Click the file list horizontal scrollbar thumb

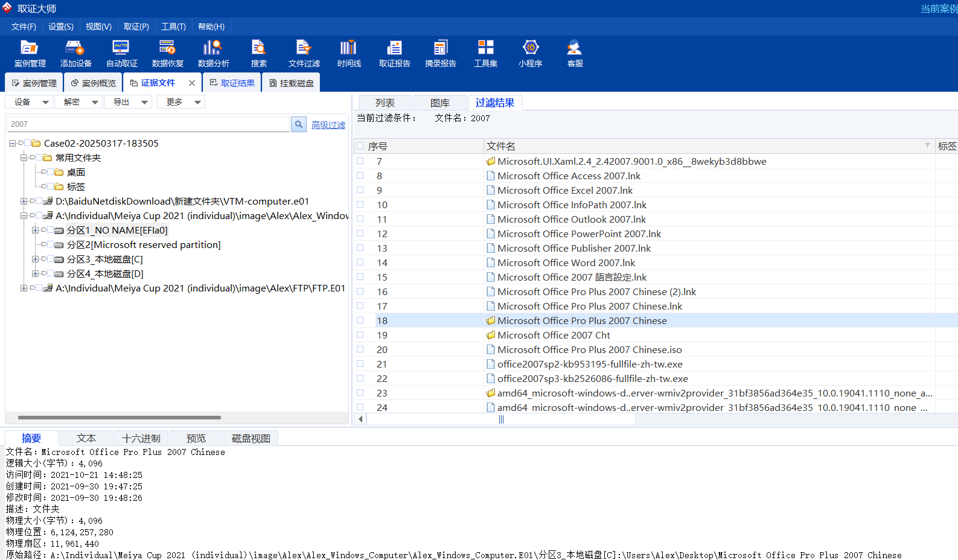(501, 419)
